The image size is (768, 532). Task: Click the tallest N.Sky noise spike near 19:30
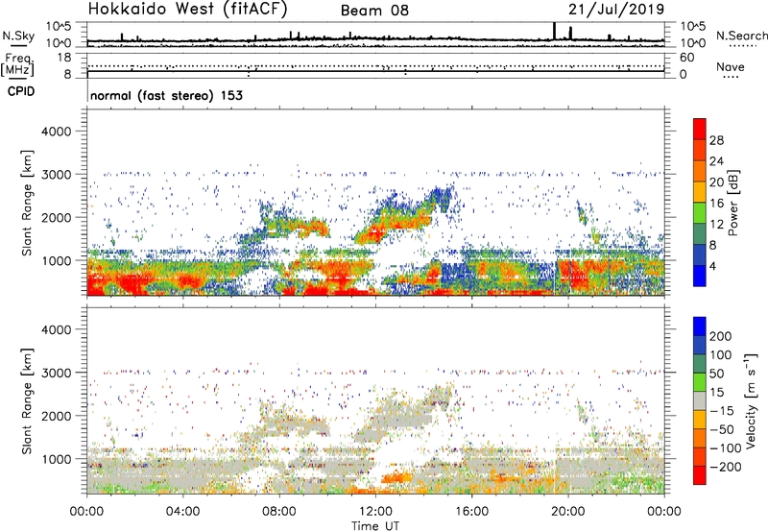coord(555,31)
